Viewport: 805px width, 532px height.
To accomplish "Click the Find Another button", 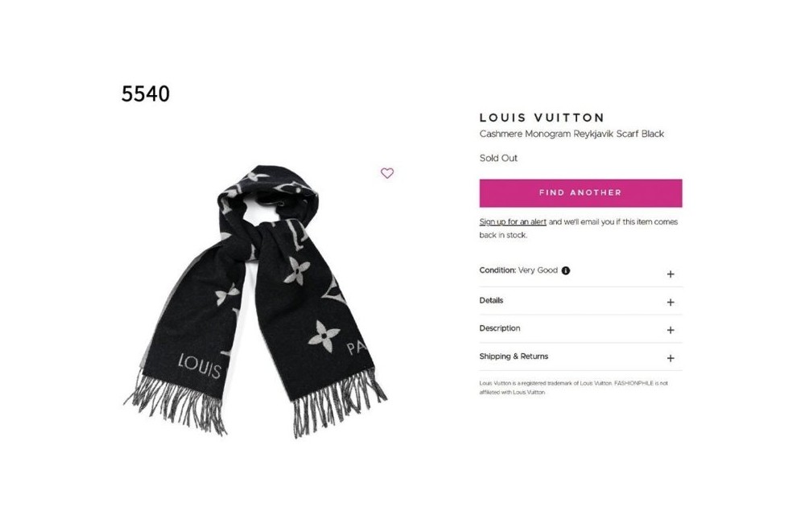I will tap(580, 193).
